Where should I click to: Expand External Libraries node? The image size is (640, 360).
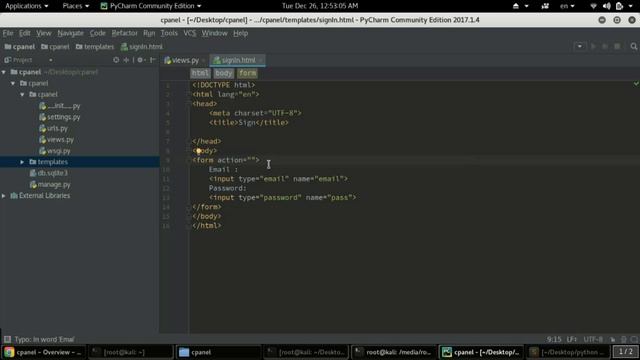pos(4,196)
